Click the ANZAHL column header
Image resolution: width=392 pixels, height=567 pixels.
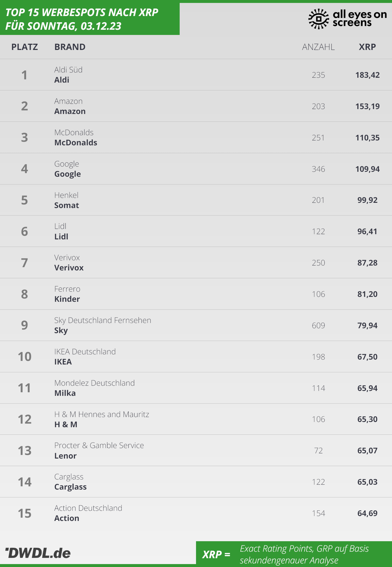(x=318, y=47)
